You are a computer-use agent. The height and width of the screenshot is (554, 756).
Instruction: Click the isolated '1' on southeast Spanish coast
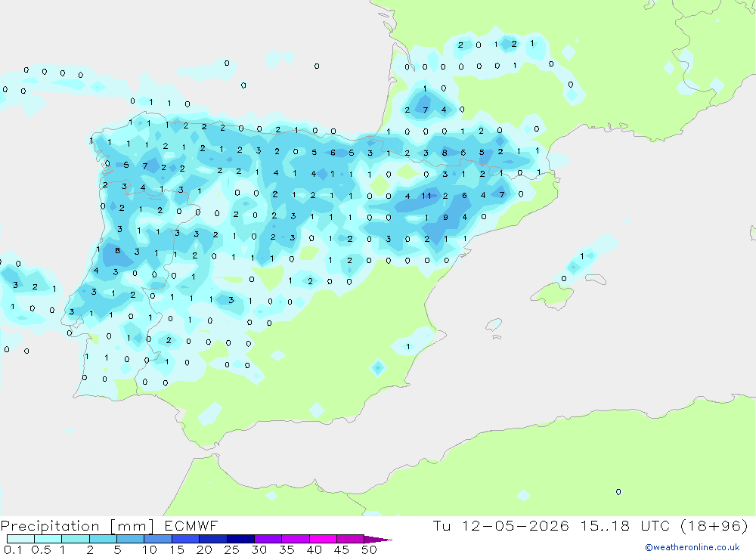tap(408, 346)
